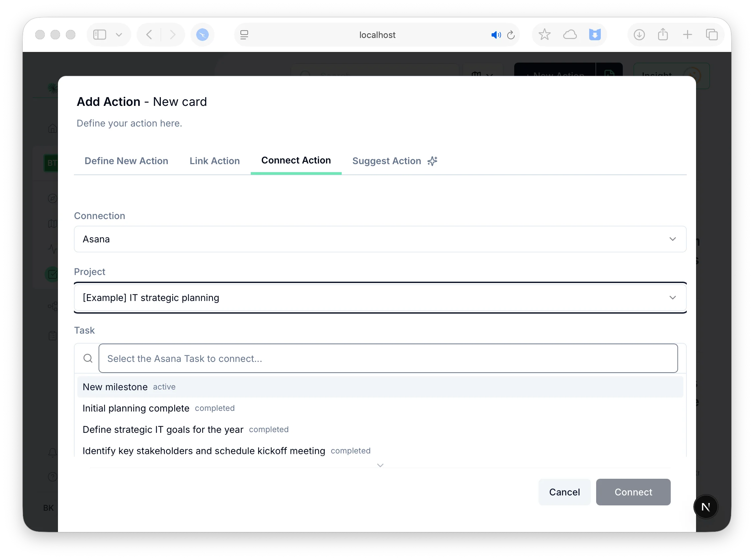
Task: Switch to Link Action tab
Action: (x=214, y=161)
